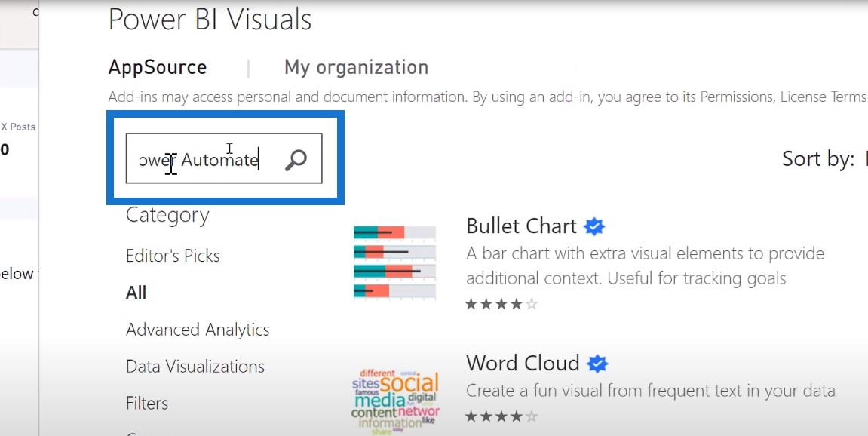Click the Bullet Chart certified badge

pos(594,226)
